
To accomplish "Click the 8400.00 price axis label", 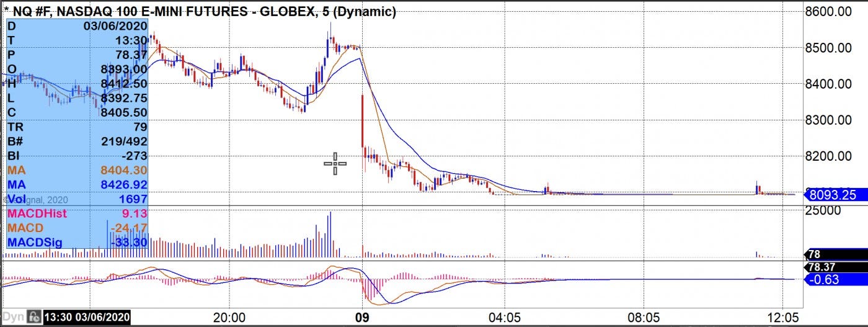I will (828, 84).
